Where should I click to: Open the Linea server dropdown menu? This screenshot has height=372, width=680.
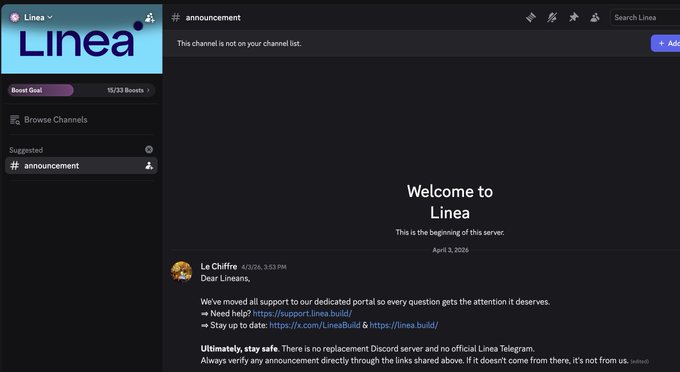click(38, 17)
